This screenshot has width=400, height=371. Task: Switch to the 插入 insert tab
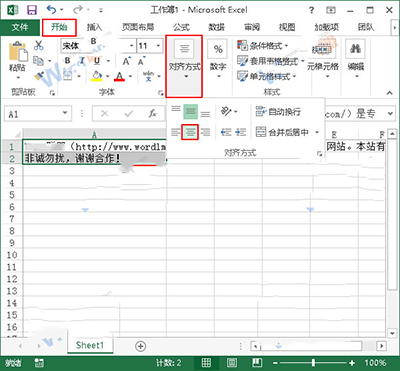pyautogui.click(x=94, y=27)
